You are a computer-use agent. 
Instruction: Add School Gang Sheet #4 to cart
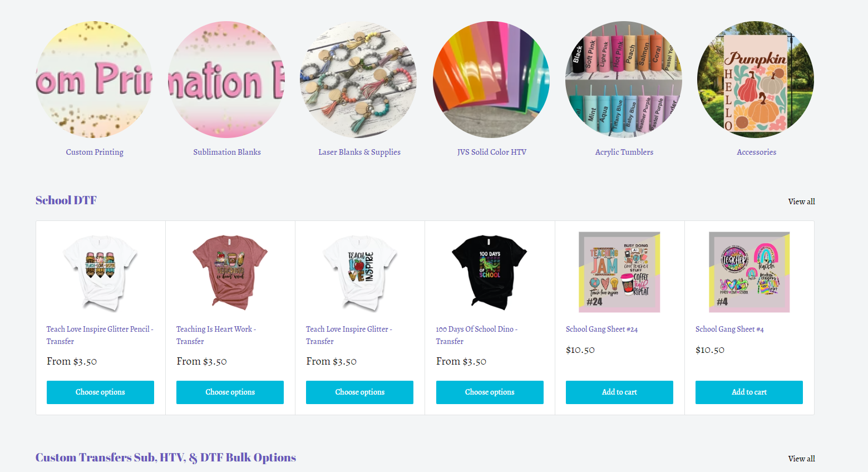[x=749, y=392]
